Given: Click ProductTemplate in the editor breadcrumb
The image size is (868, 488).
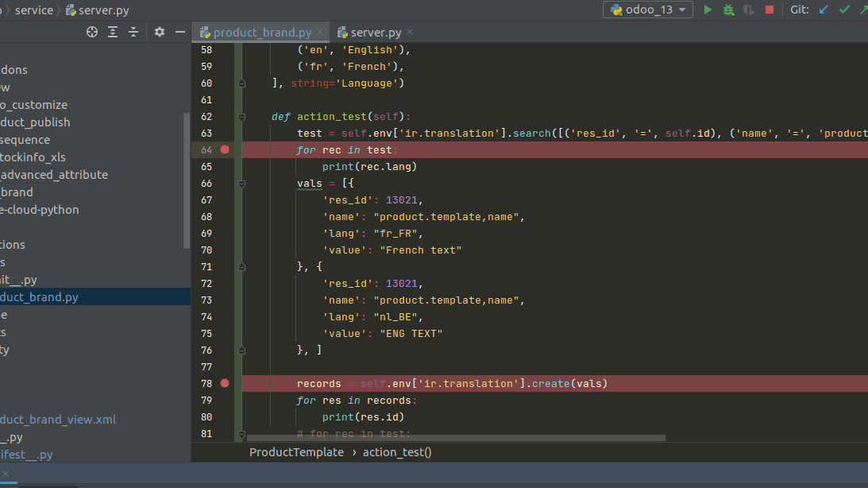Looking at the screenshot, I should (x=296, y=452).
